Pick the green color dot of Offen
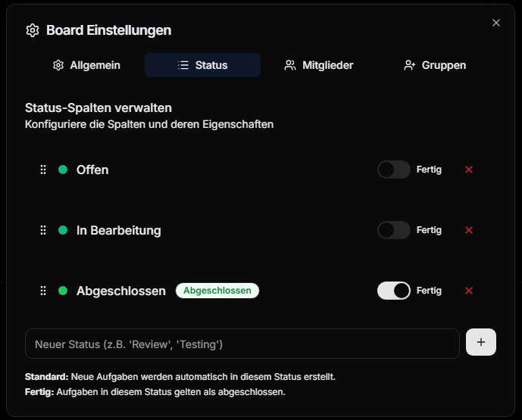 tap(63, 170)
